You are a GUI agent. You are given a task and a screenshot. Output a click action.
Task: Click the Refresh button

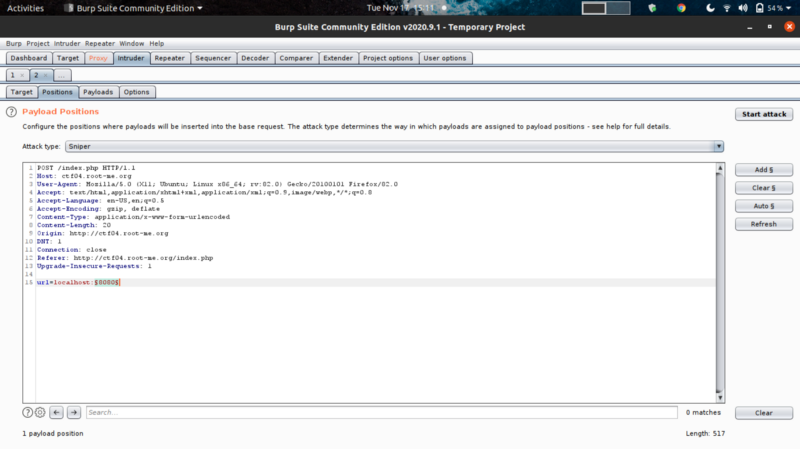(x=764, y=224)
